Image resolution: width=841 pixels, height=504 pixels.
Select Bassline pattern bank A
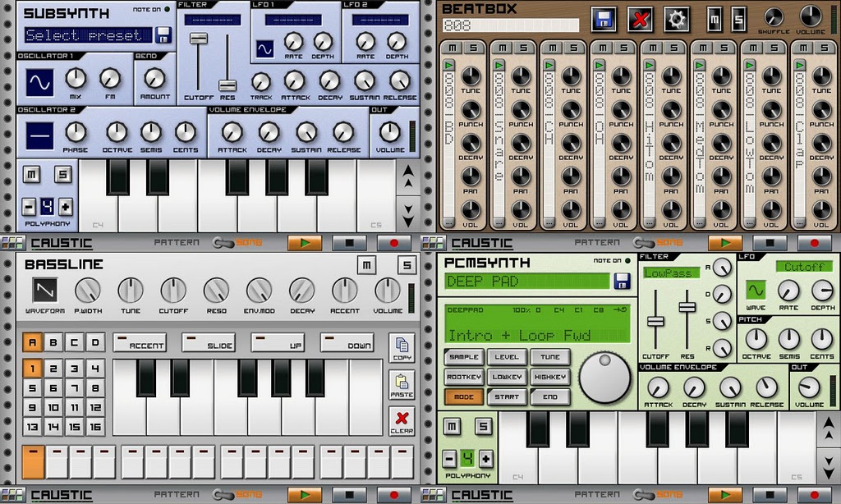point(32,342)
